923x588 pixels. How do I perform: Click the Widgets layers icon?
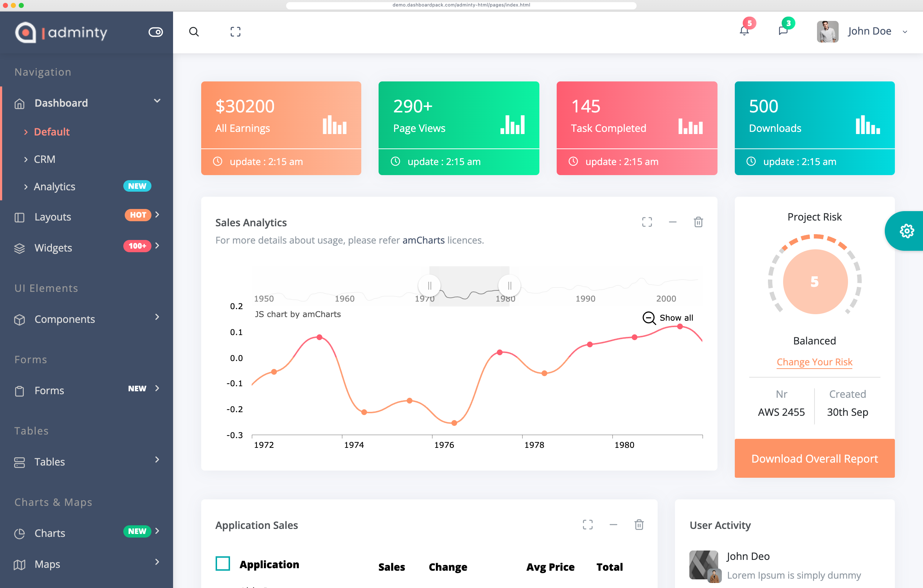pos(19,248)
